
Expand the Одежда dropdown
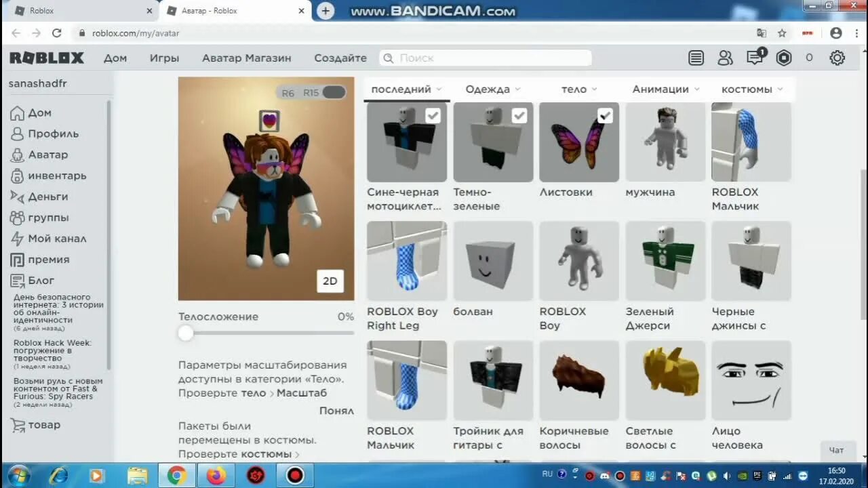click(493, 89)
